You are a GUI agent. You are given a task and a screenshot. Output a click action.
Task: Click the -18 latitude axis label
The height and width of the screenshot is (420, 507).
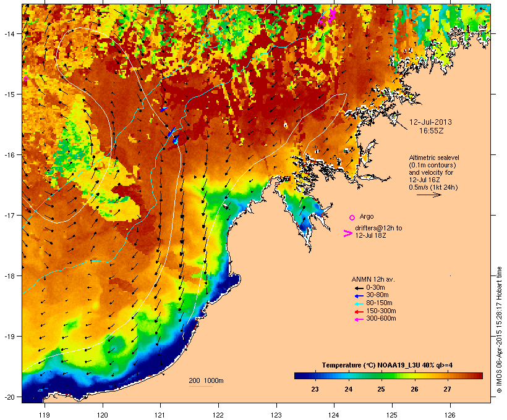pos(9,276)
